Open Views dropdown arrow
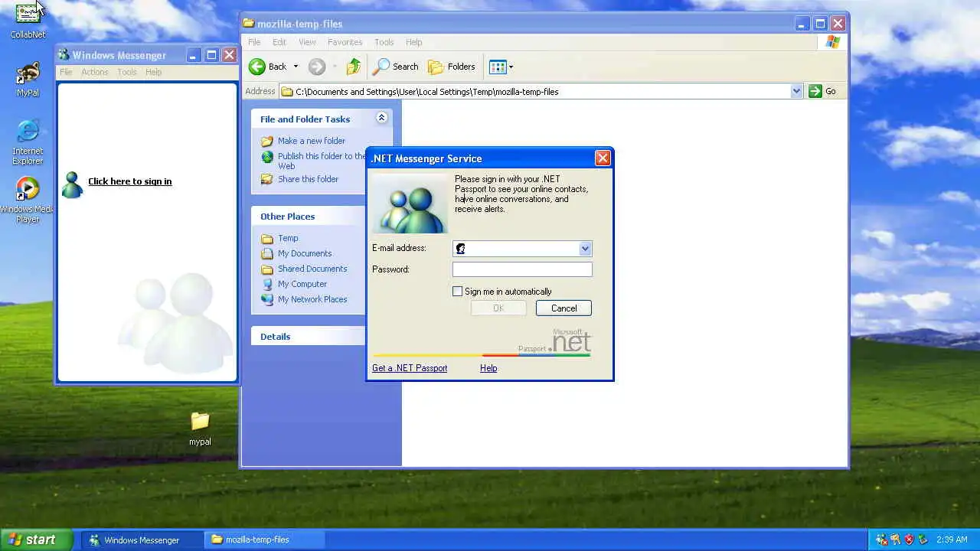 pyautogui.click(x=511, y=67)
